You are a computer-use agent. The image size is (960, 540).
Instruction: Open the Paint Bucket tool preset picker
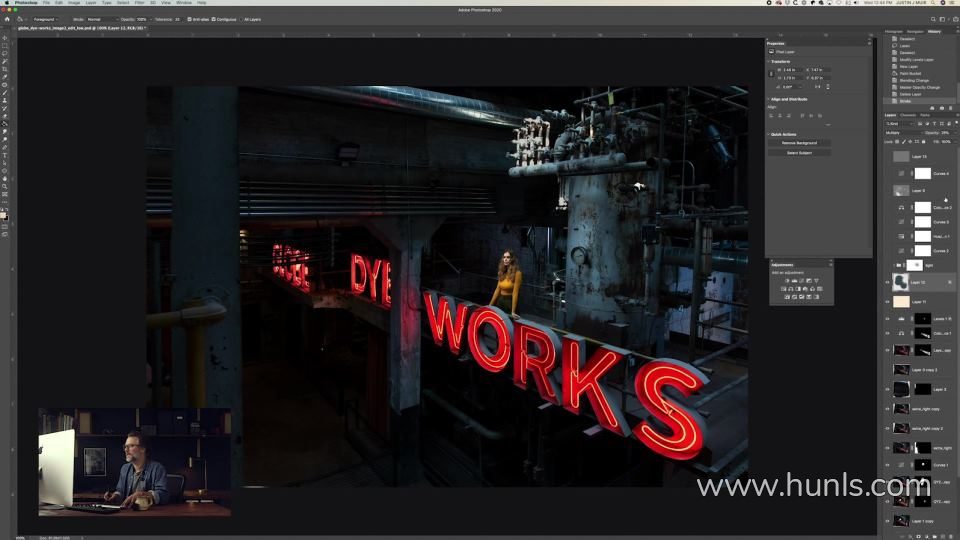(x=21, y=19)
